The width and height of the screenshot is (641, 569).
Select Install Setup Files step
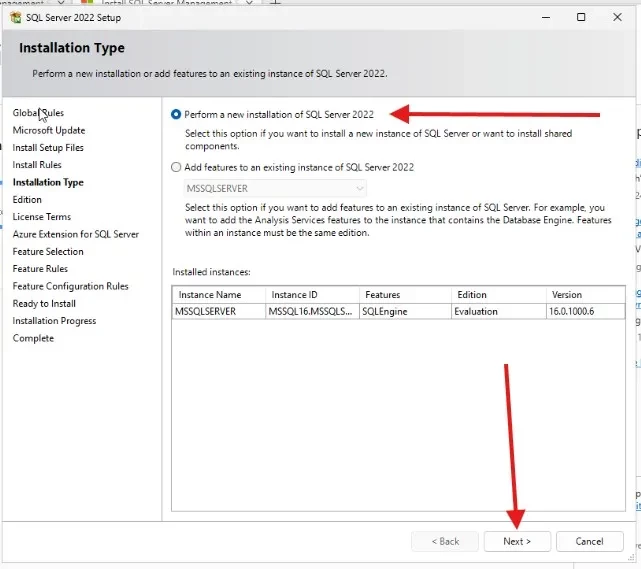point(48,148)
